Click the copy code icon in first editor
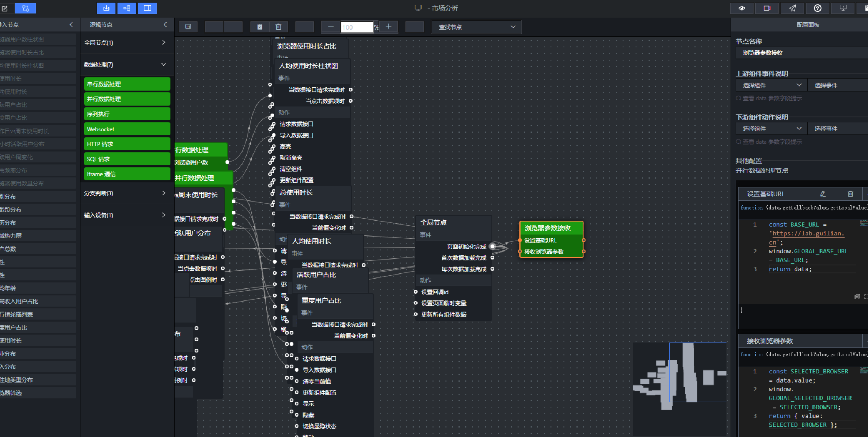868x437 pixels. coord(857,297)
